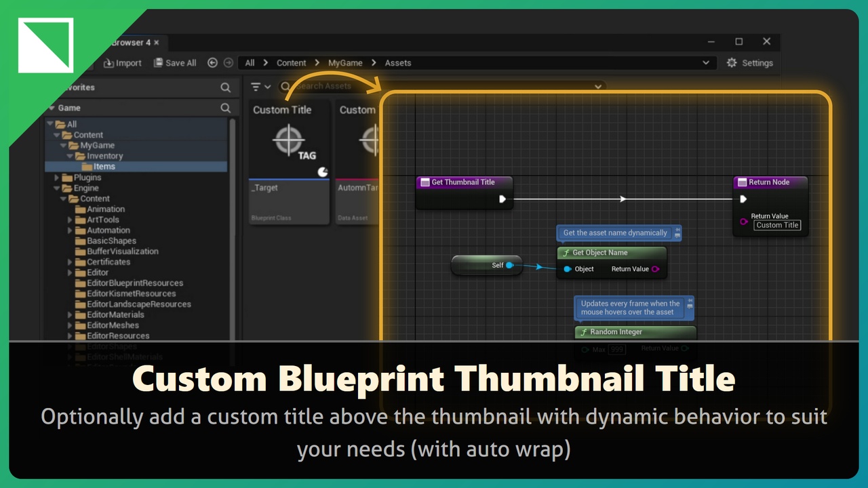Image resolution: width=868 pixels, height=488 pixels.
Task: Collapse the top-level Content folder arrow
Action: [x=57, y=135]
